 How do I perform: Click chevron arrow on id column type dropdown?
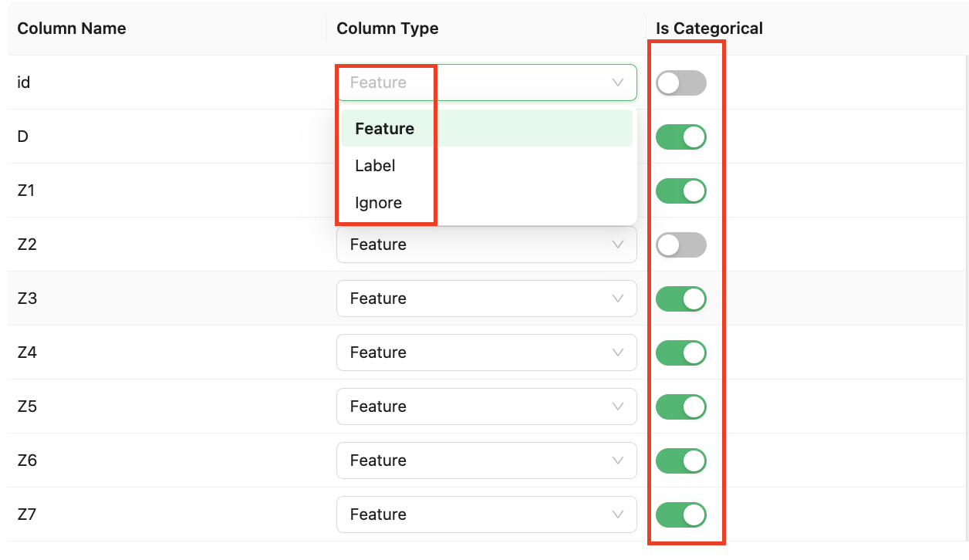[617, 83]
